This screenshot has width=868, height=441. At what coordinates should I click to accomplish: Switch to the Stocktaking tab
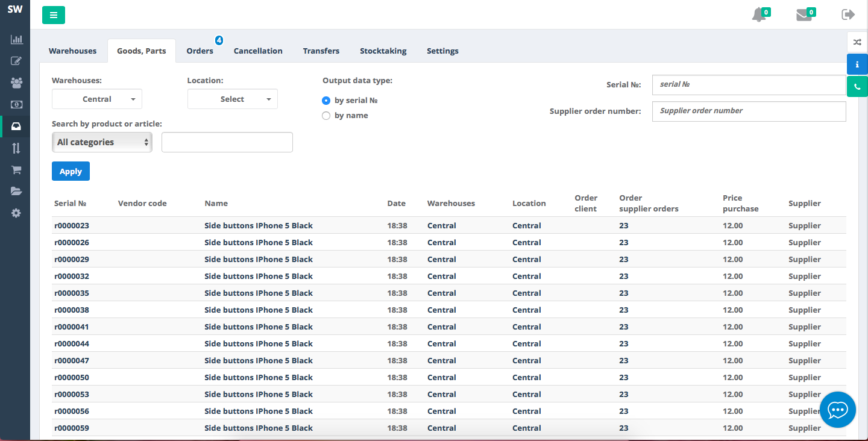383,51
